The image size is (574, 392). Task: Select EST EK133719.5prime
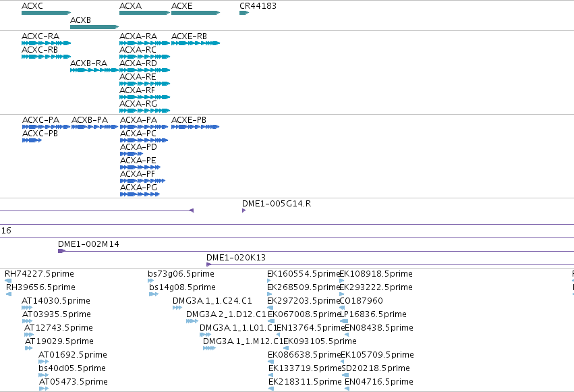tap(271, 375)
